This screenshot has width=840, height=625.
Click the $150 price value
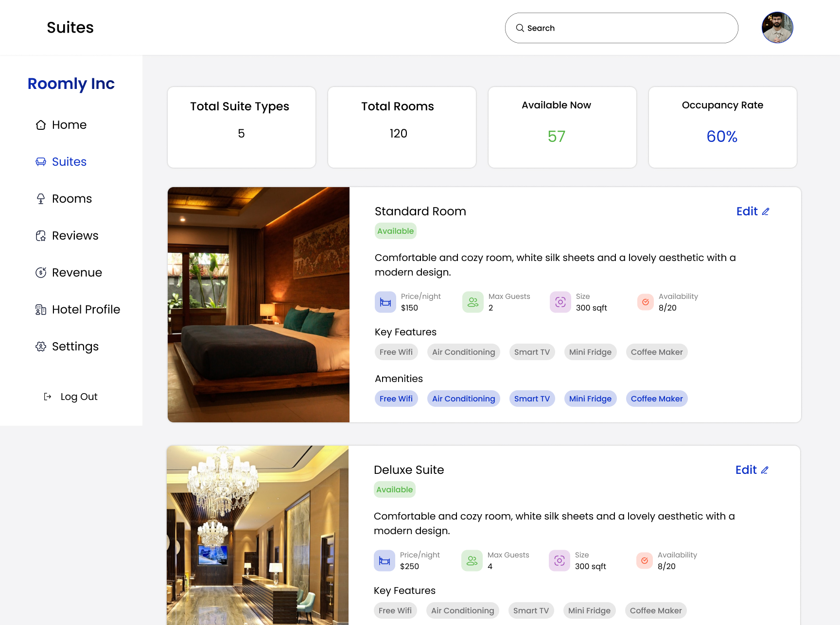tap(409, 308)
